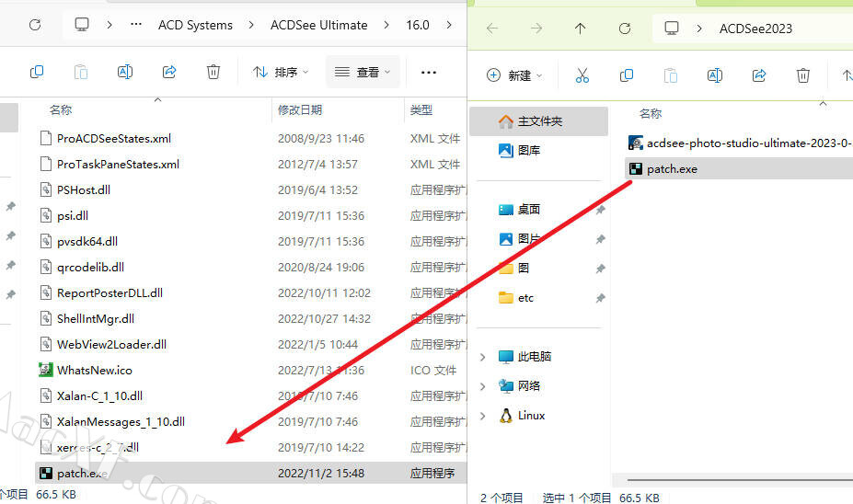Click copy icon in left window toolbar
This screenshot has height=504, width=853.
pyautogui.click(x=37, y=72)
